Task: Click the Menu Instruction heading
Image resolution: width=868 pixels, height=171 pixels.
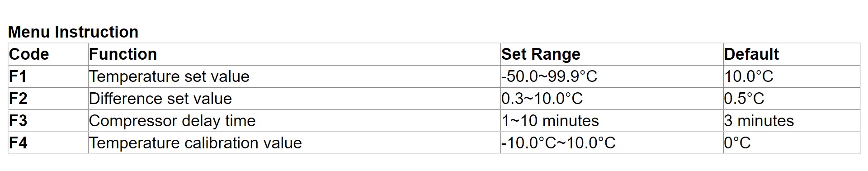Action: pos(73,32)
